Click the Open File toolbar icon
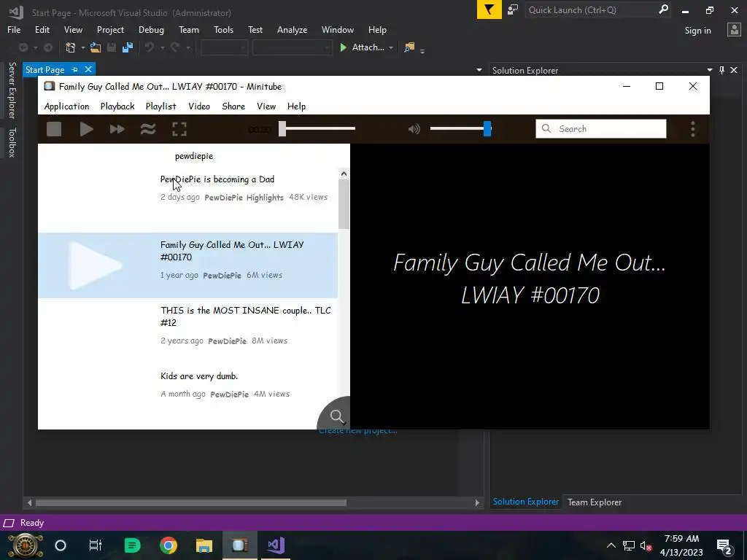The height and width of the screenshot is (560, 747). pyautogui.click(x=96, y=47)
